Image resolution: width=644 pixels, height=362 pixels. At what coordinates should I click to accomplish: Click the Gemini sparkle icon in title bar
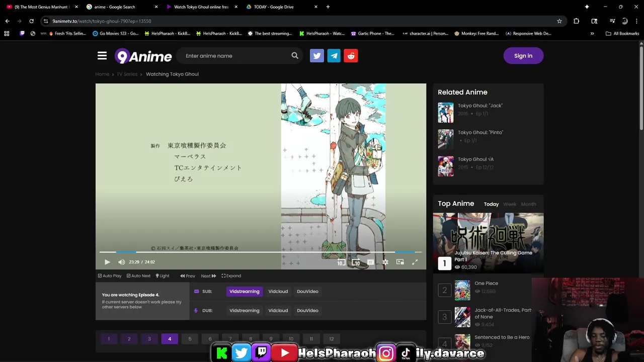587,7
